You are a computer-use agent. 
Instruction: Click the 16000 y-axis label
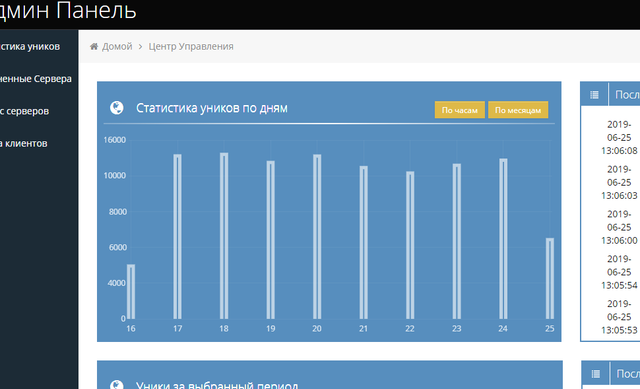pos(115,140)
